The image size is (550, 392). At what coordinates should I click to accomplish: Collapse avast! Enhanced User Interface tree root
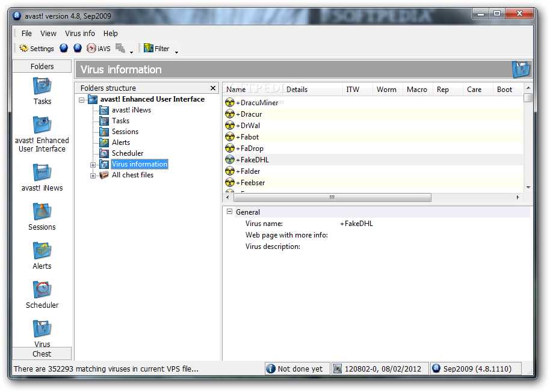tap(82, 100)
